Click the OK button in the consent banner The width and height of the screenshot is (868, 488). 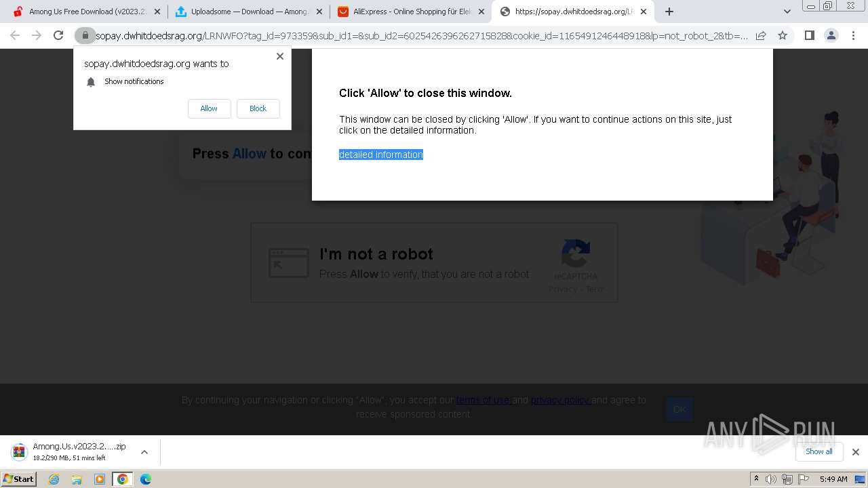679,409
